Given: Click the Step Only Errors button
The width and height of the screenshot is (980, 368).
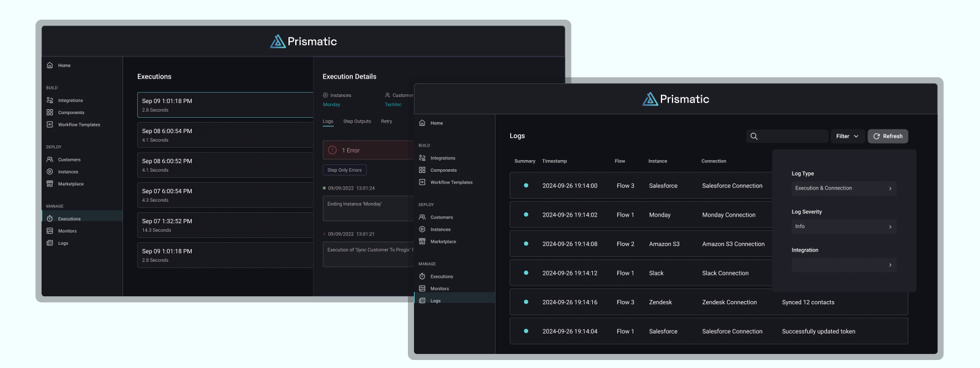Looking at the screenshot, I should [x=344, y=170].
